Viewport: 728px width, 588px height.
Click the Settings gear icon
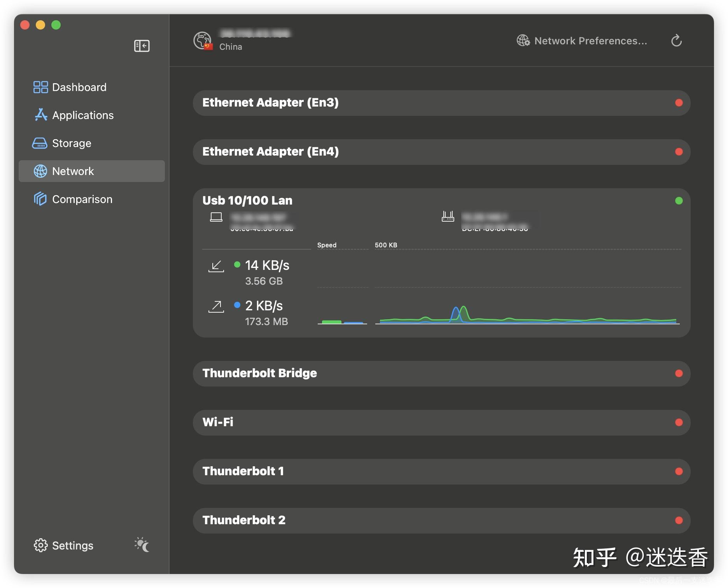pyautogui.click(x=40, y=545)
